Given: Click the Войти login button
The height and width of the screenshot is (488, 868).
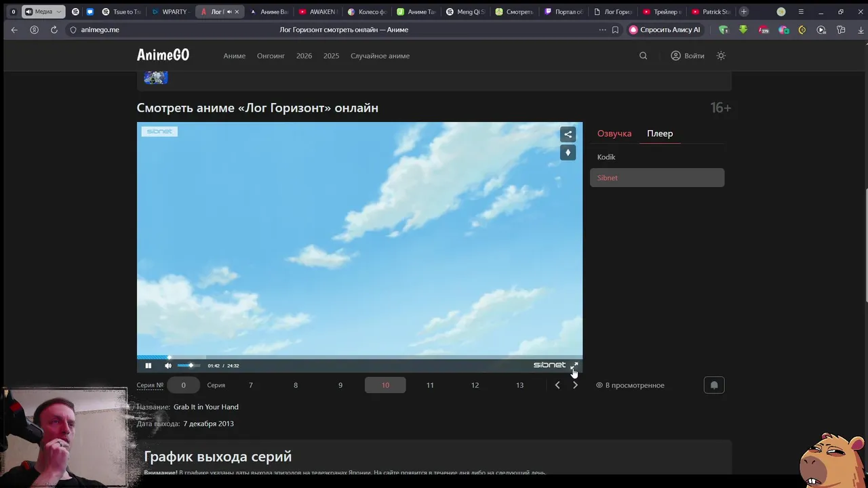Looking at the screenshot, I should (x=688, y=56).
